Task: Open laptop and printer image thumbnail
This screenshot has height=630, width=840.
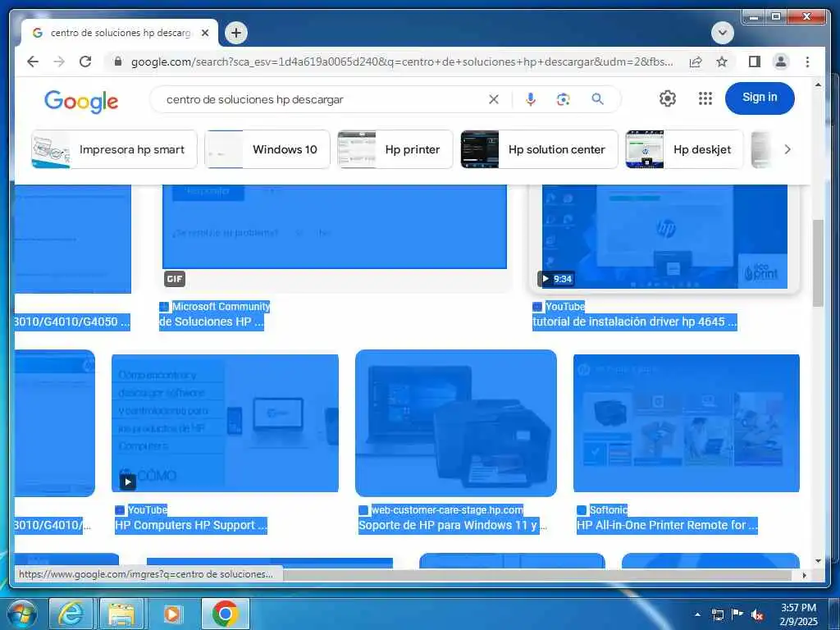Action: 456,422
